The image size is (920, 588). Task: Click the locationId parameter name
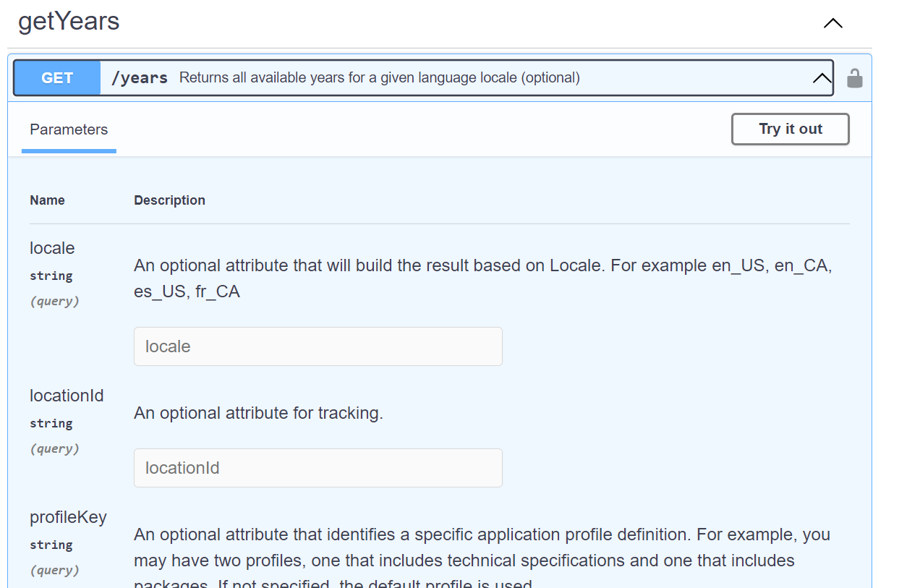click(67, 396)
